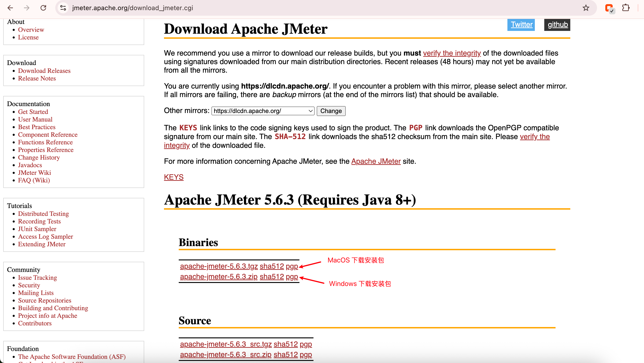Reload the JMeter download page
644x363 pixels.
coord(43,8)
